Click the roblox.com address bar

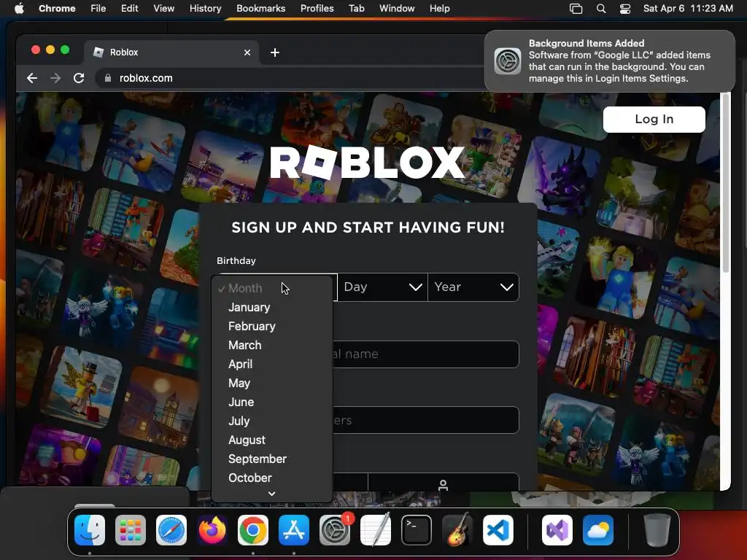pos(290,78)
